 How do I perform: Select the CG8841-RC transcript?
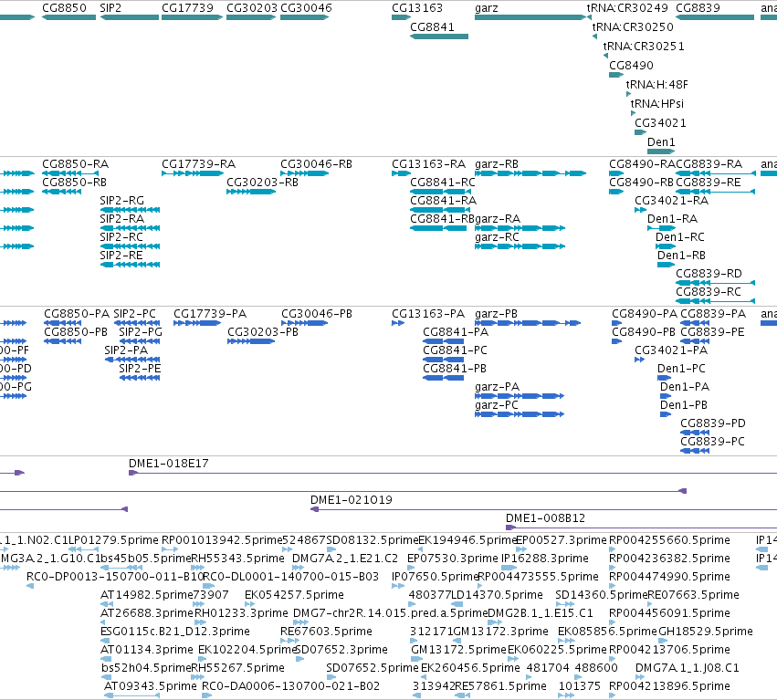[440, 192]
